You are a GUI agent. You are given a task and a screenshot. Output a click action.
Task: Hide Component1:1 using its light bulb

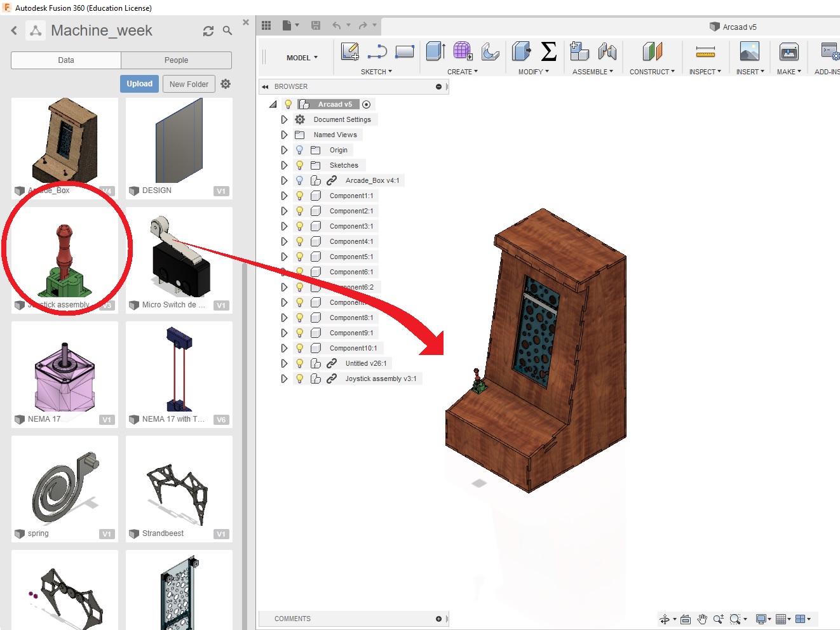point(300,196)
